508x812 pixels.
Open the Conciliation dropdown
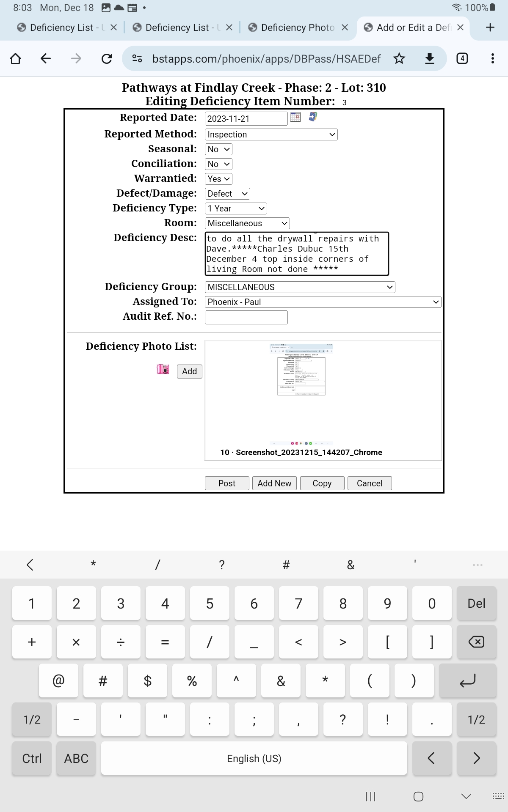tap(218, 164)
